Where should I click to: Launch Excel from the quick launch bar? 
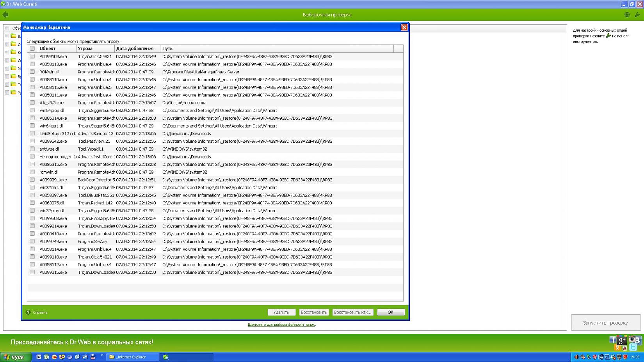pyautogui.click(x=46, y=357)
